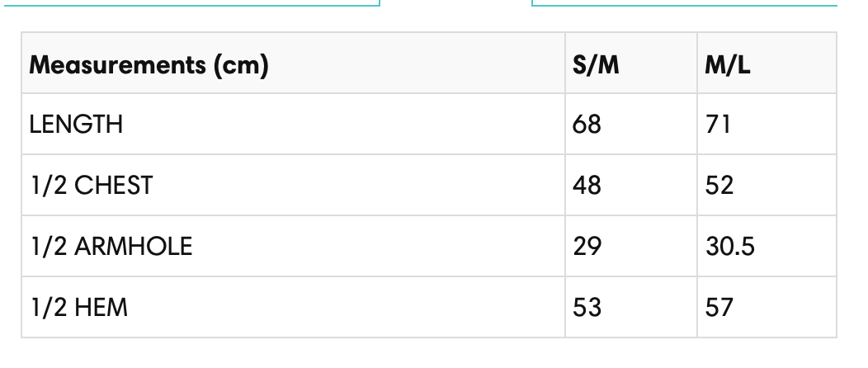Click the 1/2 ARMHOLE row label

(111, 247)
